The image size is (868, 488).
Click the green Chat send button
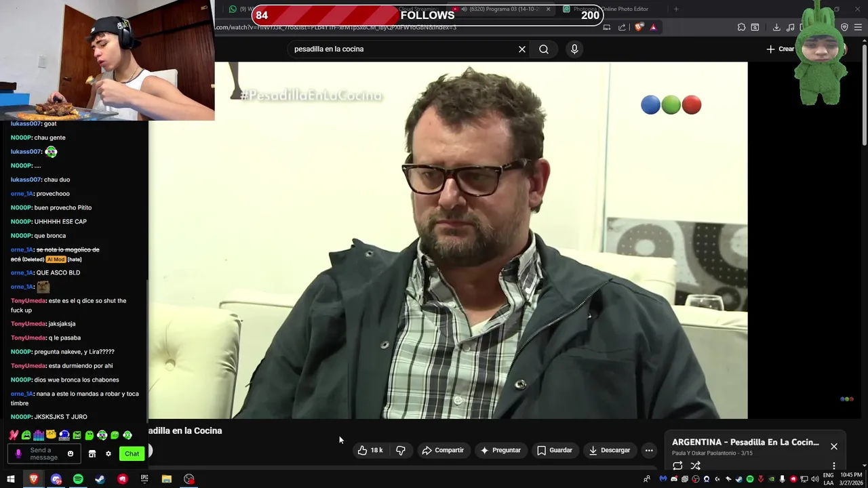[132, 453]
